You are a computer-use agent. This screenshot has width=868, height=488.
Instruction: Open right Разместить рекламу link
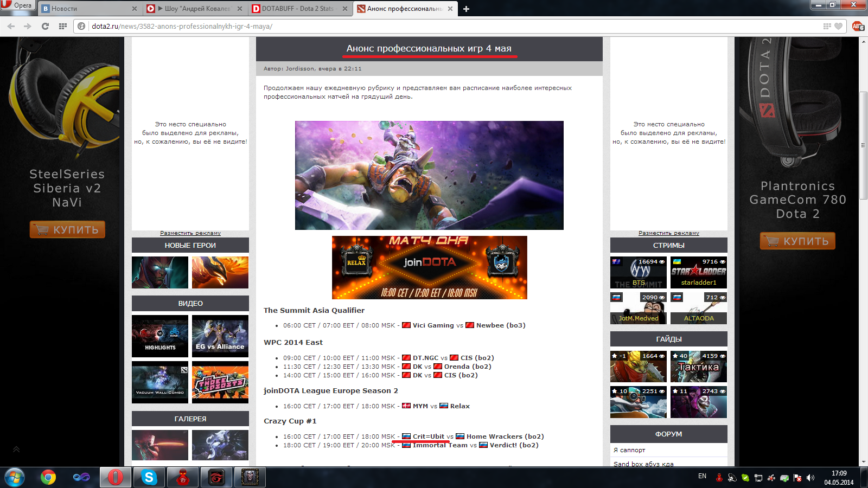click(669, 233)
